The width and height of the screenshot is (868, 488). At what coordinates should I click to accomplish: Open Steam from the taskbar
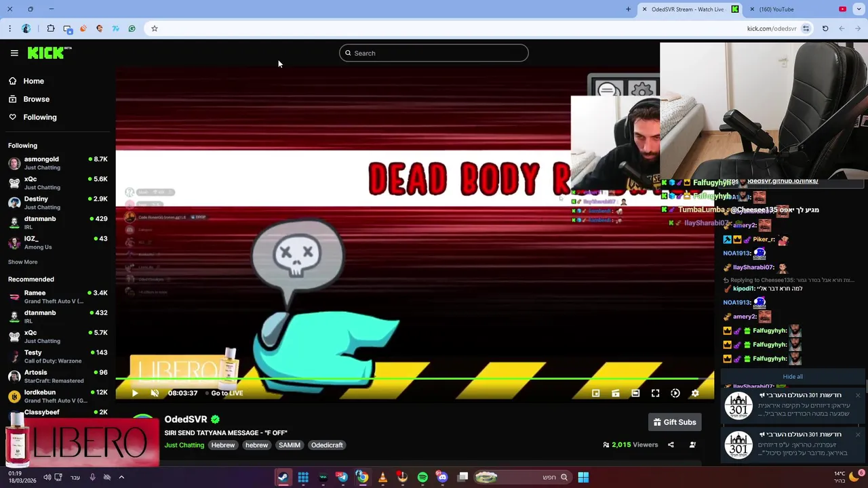click(283, 477)
